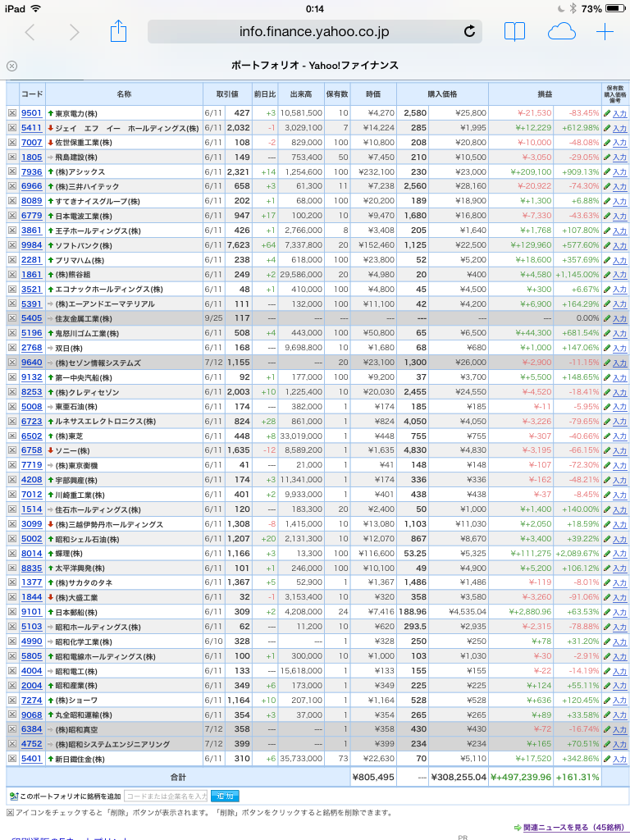Click the pencil icon in row 9132
Viewport: 630px width, 840px height.
[607, 377]
